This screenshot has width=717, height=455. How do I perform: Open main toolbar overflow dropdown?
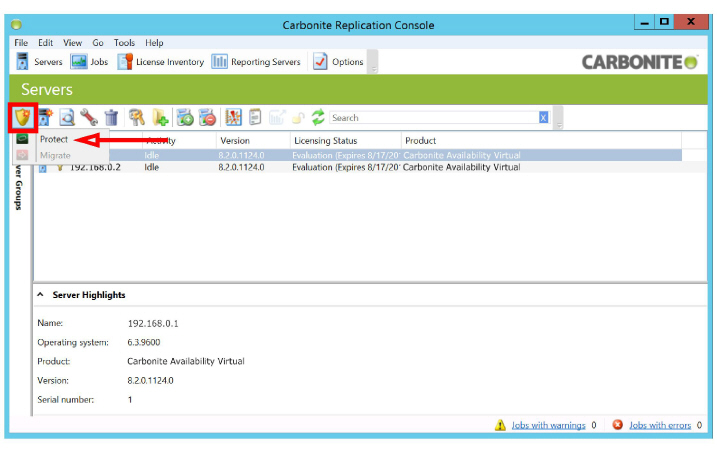[374, 62]
